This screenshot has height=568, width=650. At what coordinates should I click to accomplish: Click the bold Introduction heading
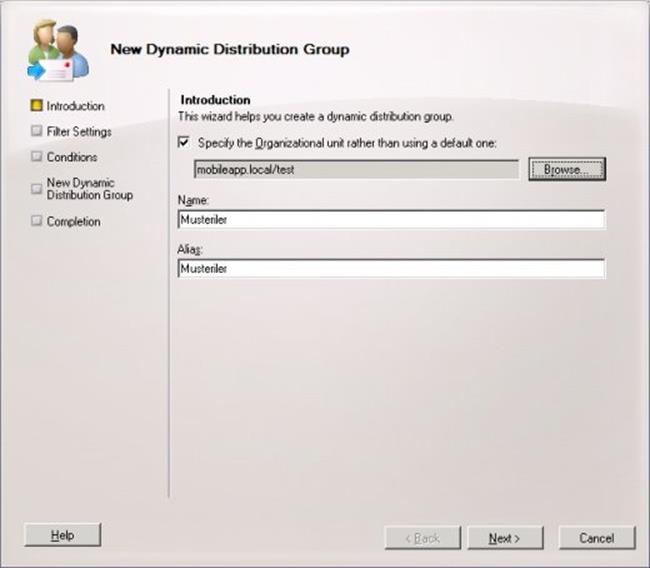pyautogui.click(x=216, y=100)
